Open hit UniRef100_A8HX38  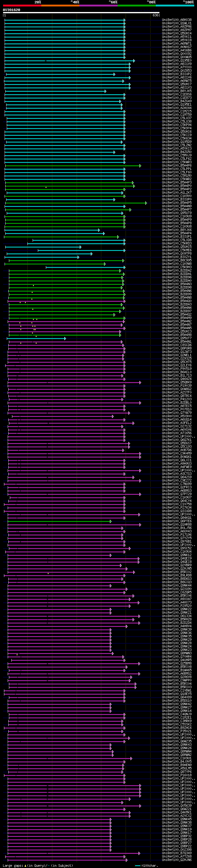[177, 20]
